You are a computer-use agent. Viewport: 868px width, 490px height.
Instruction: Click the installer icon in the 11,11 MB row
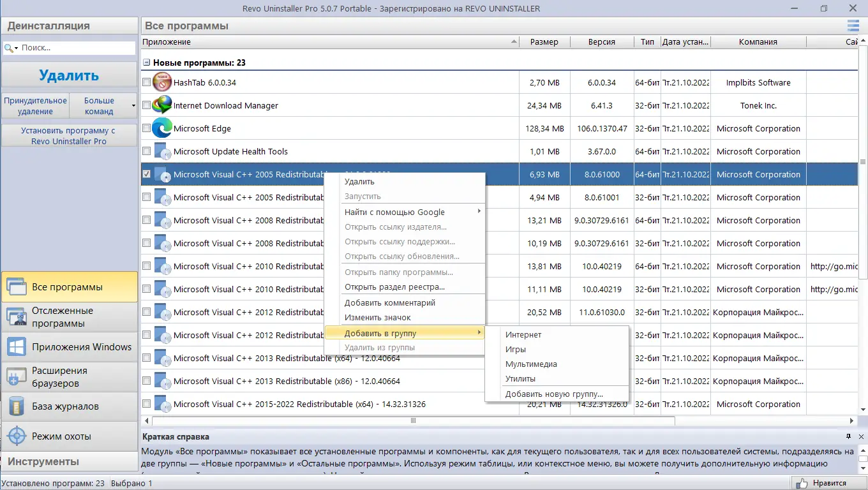[163, 289]
